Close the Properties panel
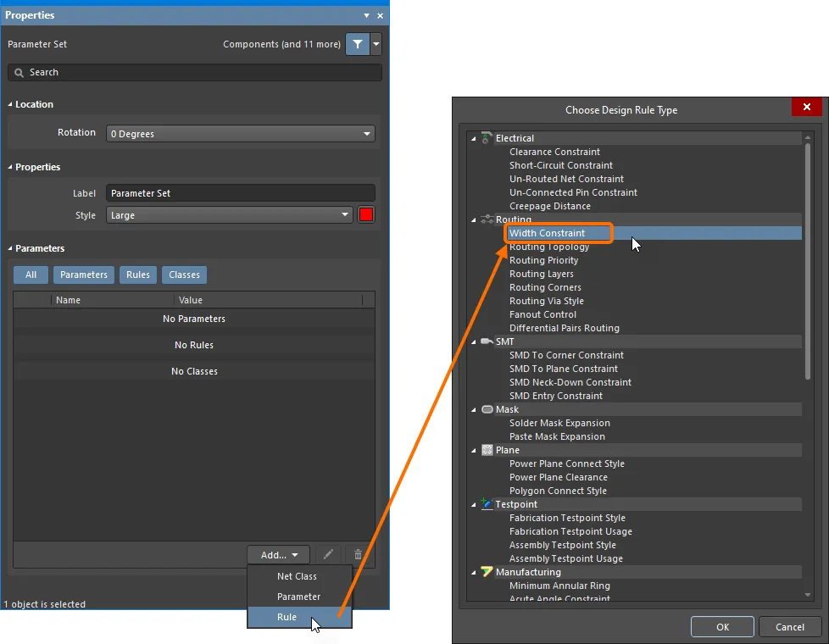The width and height of the screenshot is (829, 644). 380,15
